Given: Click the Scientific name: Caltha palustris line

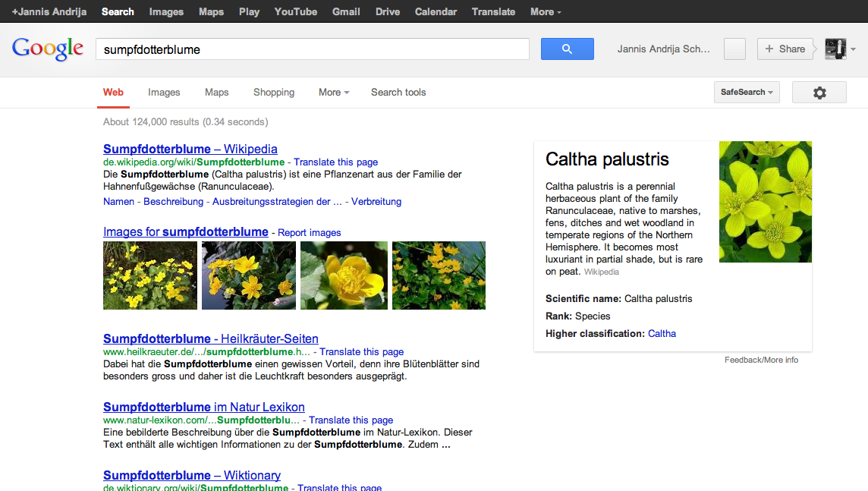Looking at the screenshot, I should coord(618,299).
